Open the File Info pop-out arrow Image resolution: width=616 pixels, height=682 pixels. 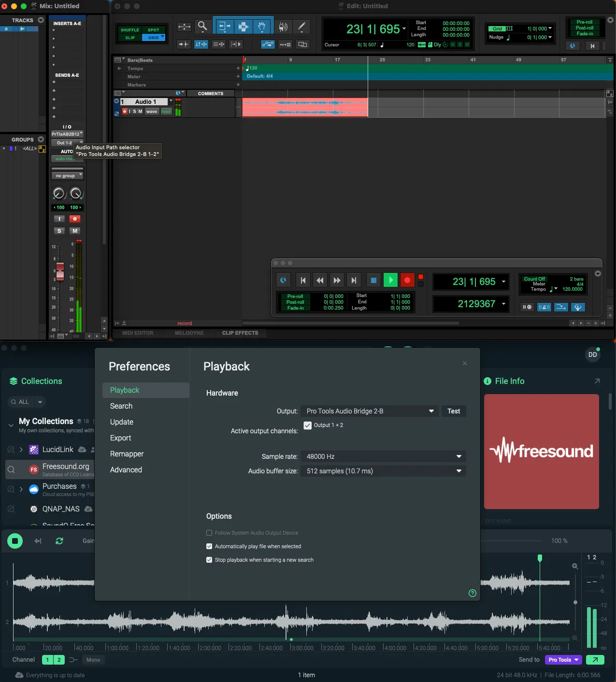coord(597,381)
